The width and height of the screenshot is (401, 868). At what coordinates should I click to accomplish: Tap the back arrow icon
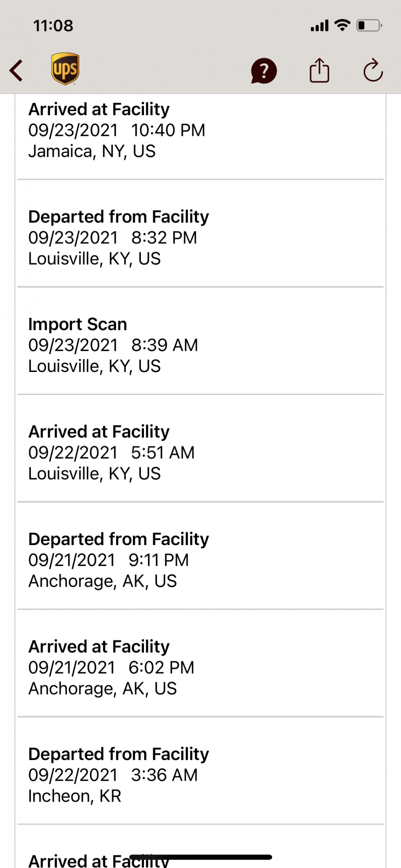16,71
